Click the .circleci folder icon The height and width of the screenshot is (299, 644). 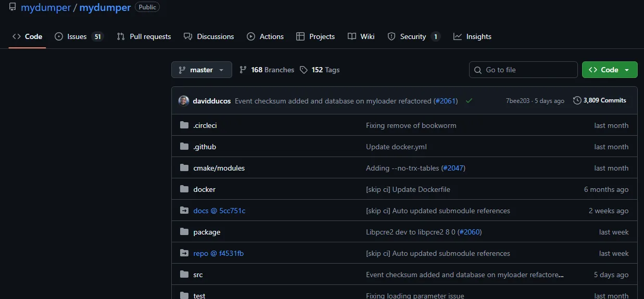tap(184, 125)
